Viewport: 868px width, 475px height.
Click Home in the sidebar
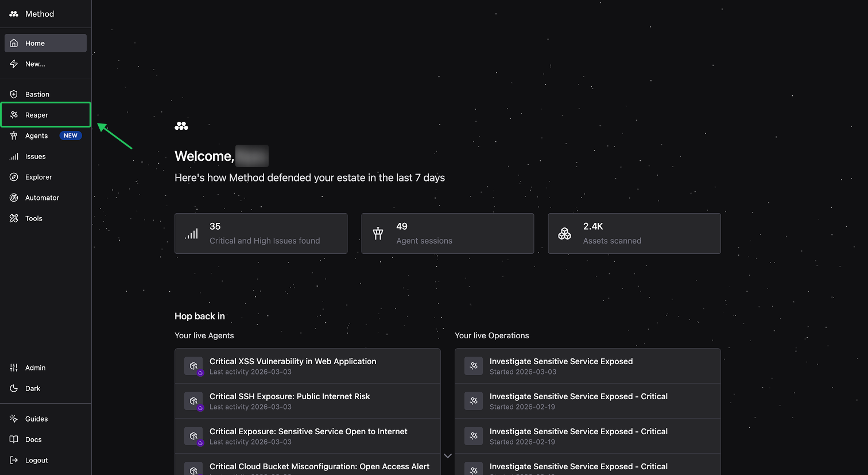[34, 43]
